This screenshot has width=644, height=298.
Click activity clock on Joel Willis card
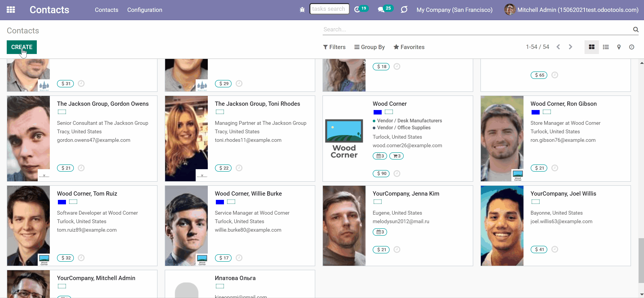[554, 249]
